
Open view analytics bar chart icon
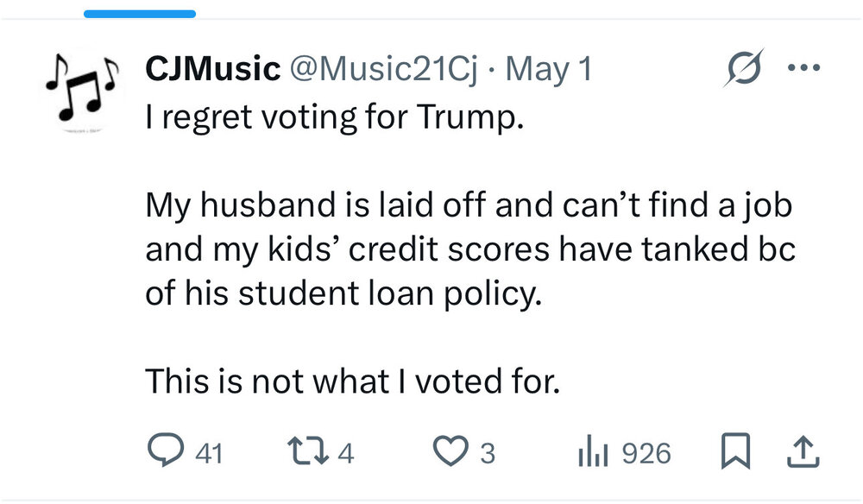click(x=593, y=452)
